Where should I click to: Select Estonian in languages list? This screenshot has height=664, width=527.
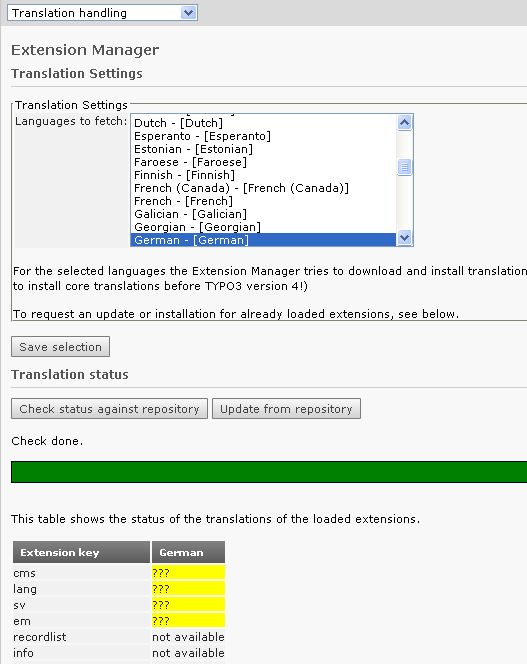click(264, 149)
